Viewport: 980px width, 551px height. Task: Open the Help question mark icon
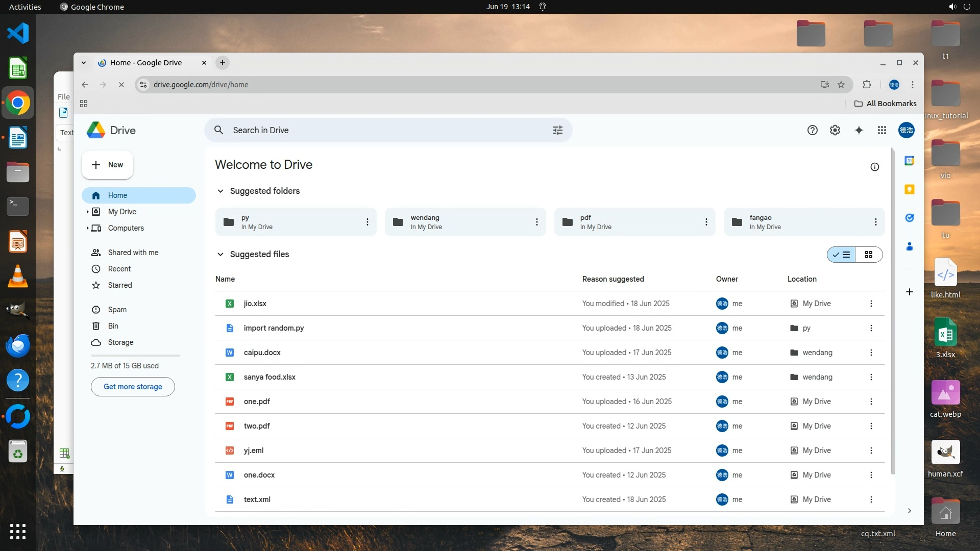(x=813, y=130)
